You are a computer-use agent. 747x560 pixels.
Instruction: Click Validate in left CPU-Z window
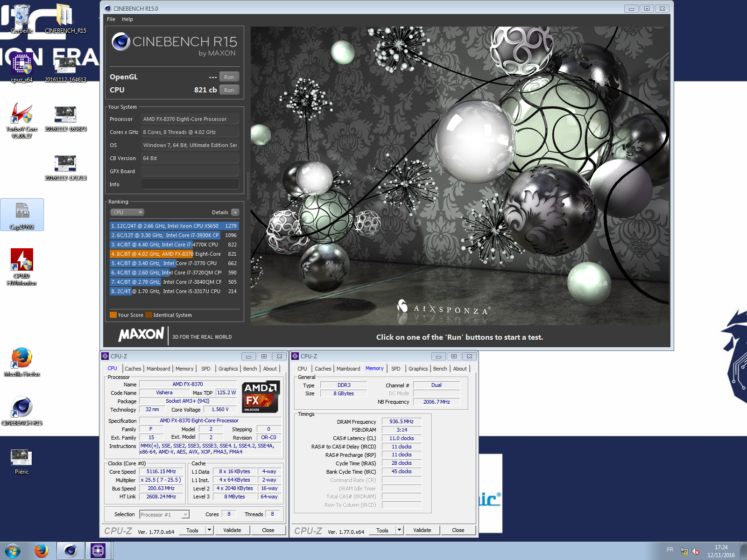(x=232, y=530)
